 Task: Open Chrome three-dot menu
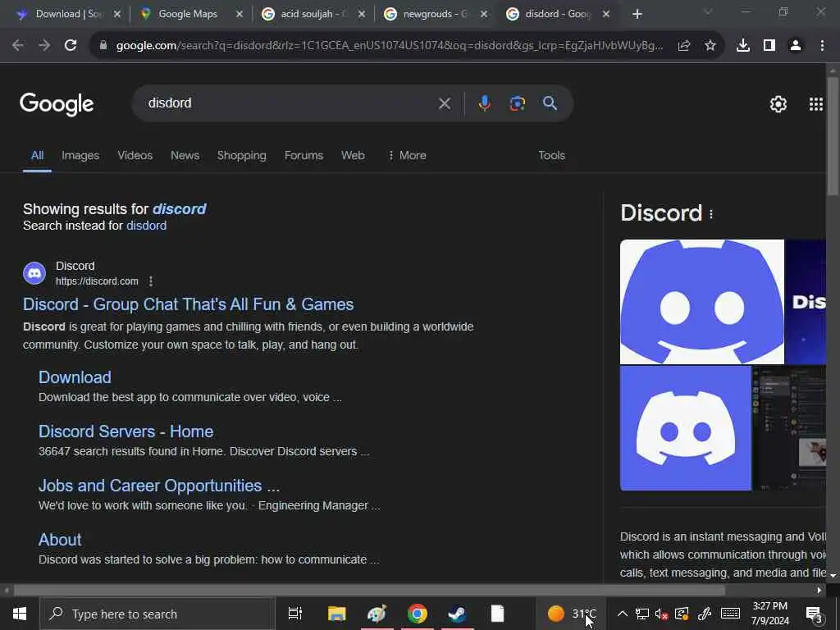(x=822, y=46)
